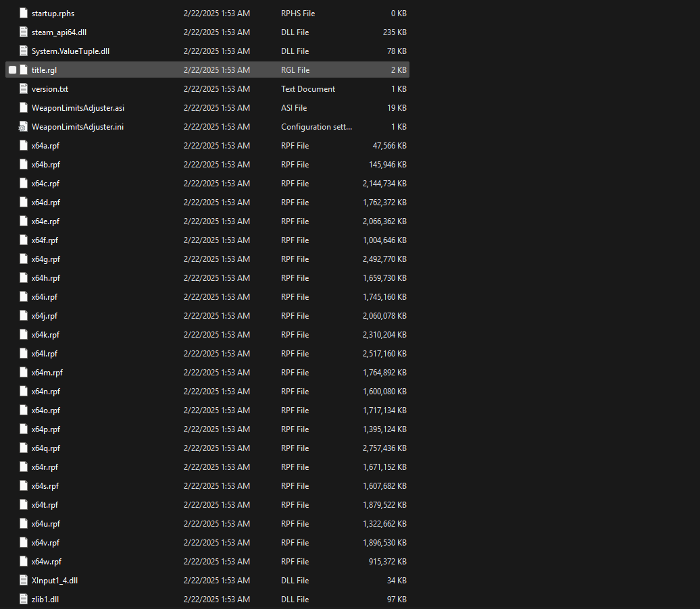Click the x64f.rpf file icon
This screenshot has width=700, height=609.
point(24,240)
